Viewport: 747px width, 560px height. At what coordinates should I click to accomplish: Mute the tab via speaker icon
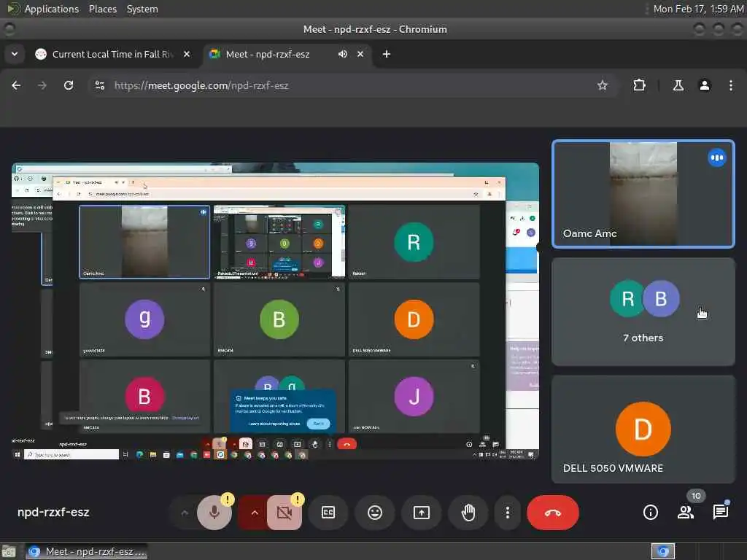tap(343, 54)
